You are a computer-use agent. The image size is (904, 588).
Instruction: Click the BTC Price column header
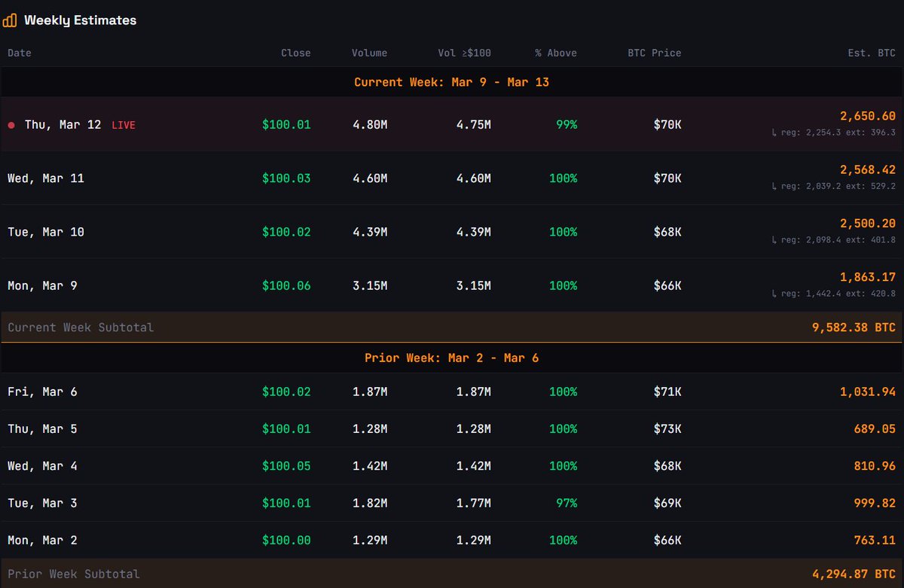(x=654, y=53)
